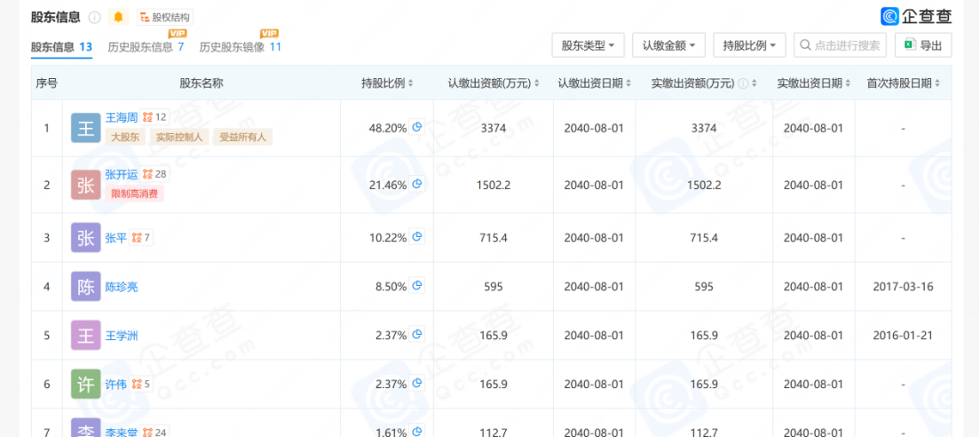Viewport: 980px width, 437px height.
Task: Click info icon in 实缴出资额 header
Action: tap(743, 83)
